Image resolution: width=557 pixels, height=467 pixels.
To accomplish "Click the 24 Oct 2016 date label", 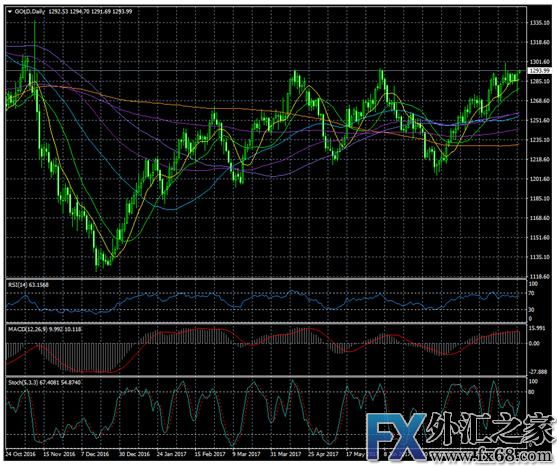I will 21,454.
